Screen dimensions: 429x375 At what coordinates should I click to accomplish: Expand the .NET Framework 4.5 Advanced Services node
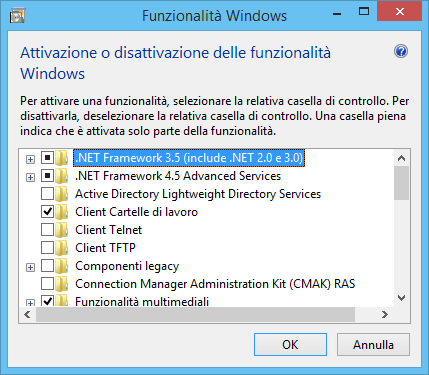pyautogui.click(x=30, y=177)
